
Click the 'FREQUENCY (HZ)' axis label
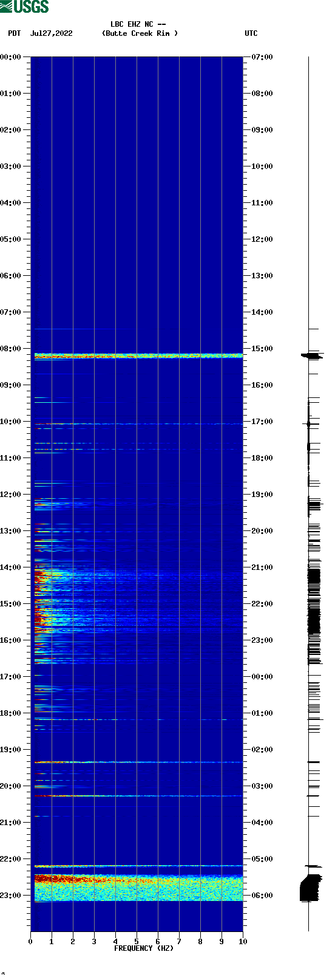[x=144, y=948]
